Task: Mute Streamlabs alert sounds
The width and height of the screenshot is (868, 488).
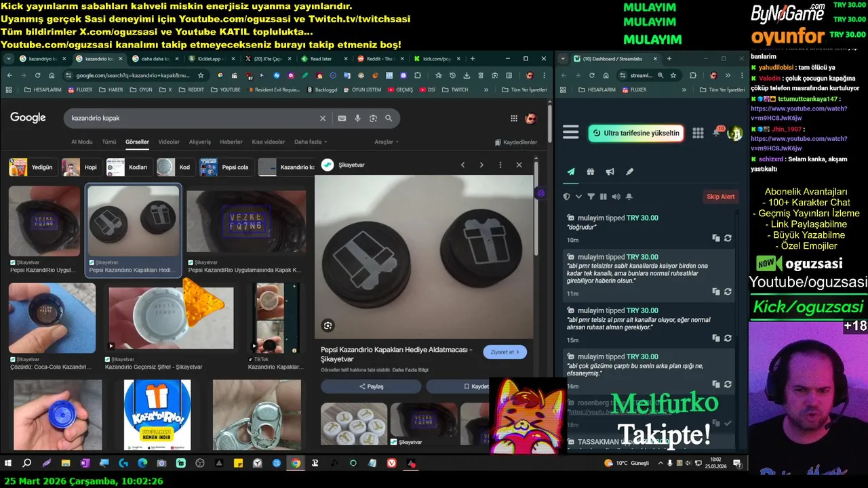Action: [x=616, y=197]
